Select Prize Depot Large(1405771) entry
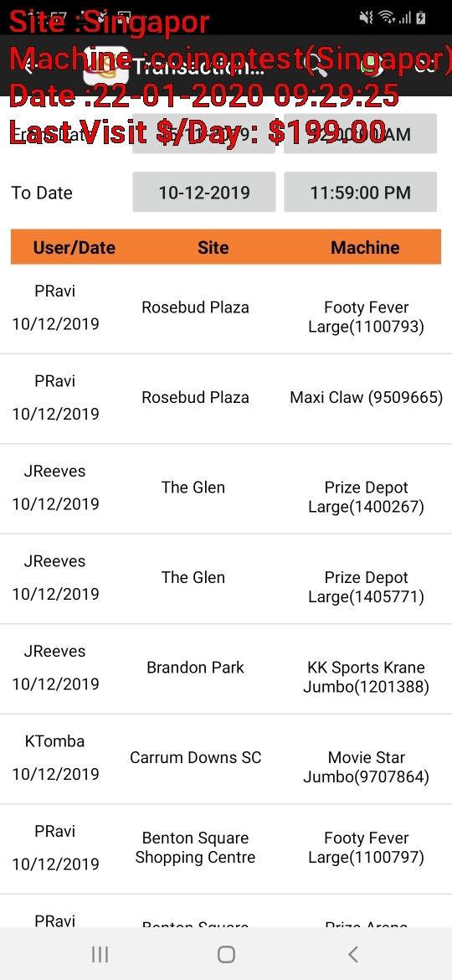The height and width of the screenshot is (980, 452). click(x=226, y=579)
